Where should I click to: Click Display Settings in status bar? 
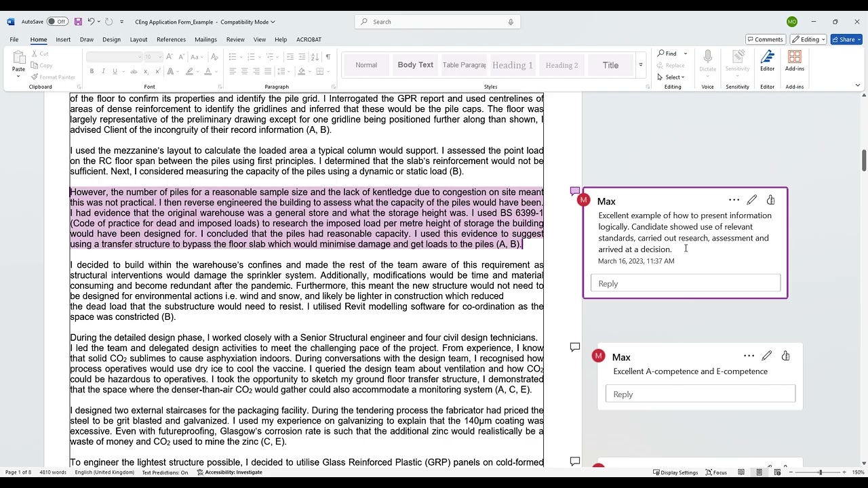675,472
